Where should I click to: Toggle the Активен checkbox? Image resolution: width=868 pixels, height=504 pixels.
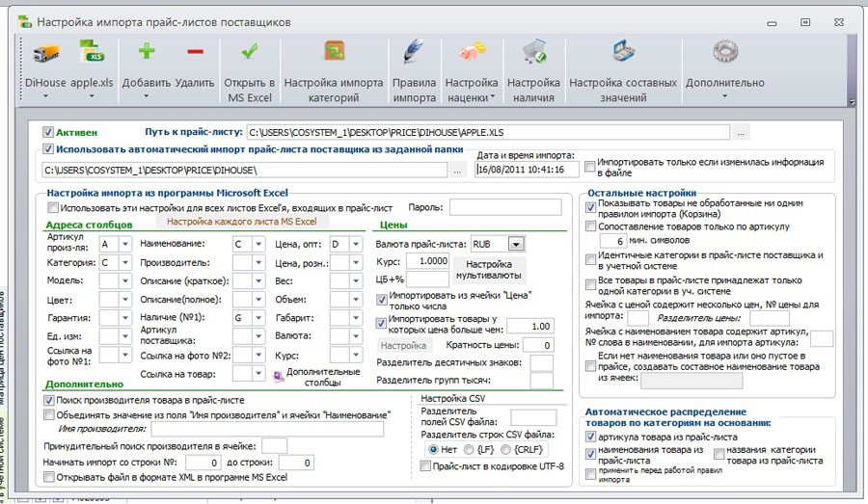click(x=48, y=132)
